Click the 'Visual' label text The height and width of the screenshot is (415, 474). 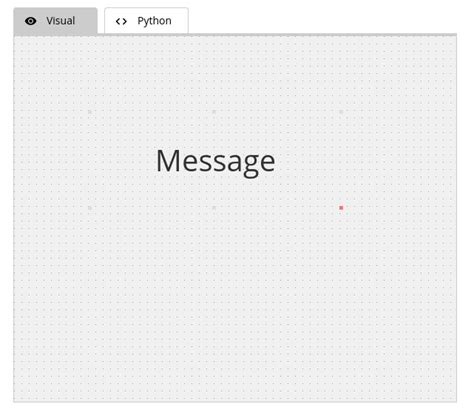61,21
